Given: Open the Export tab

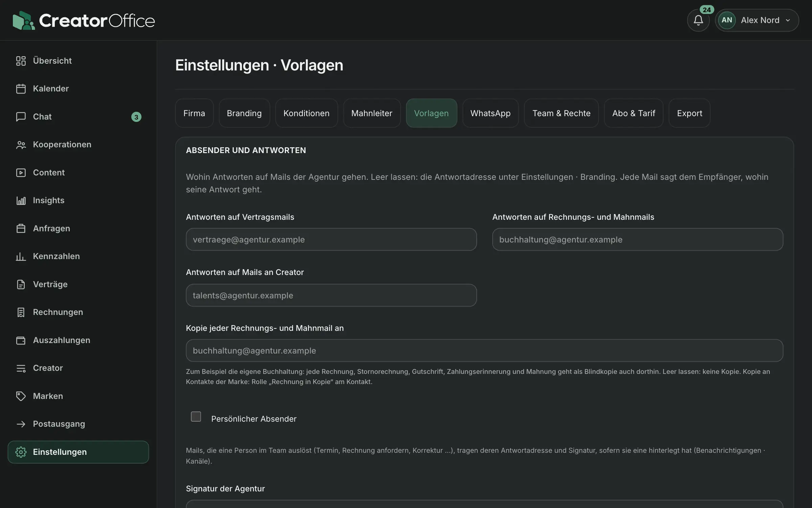Looking at the screenshot, I should [x=690, y=113].
